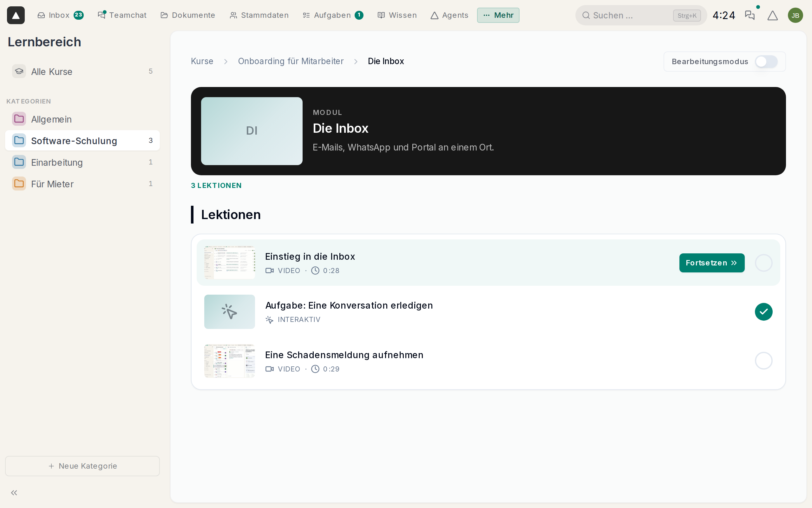
Task: Open the chat bubbles icon in the header
Action: 750,15
